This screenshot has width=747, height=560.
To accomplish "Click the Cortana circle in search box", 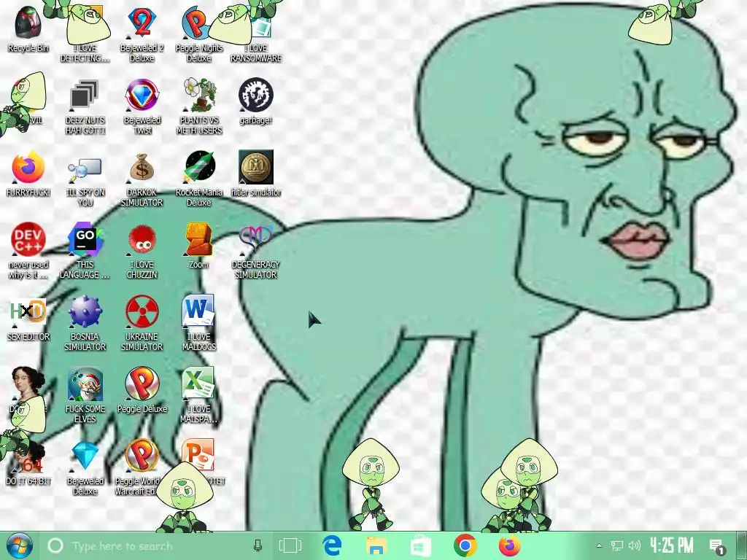I will click(x=55, y=545).
